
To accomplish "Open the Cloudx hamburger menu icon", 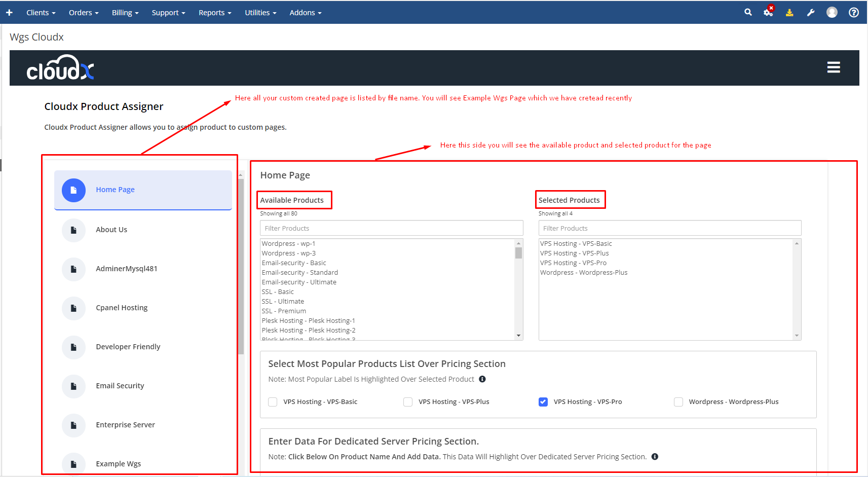I will tap(834, 67).
